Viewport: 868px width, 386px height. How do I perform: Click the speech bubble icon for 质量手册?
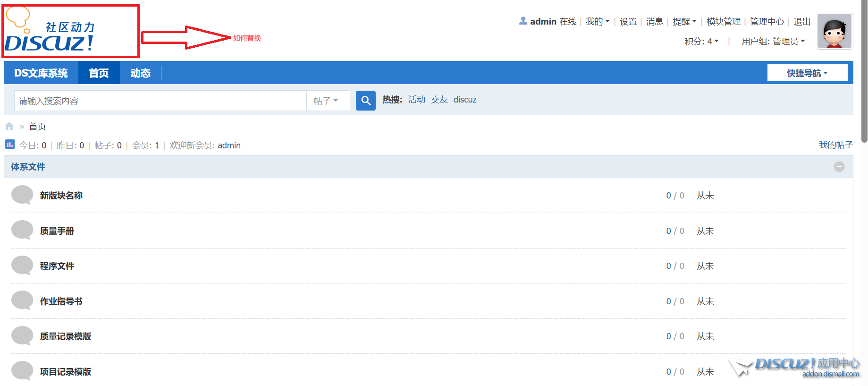pyautogui.click(x=22, y=231)
